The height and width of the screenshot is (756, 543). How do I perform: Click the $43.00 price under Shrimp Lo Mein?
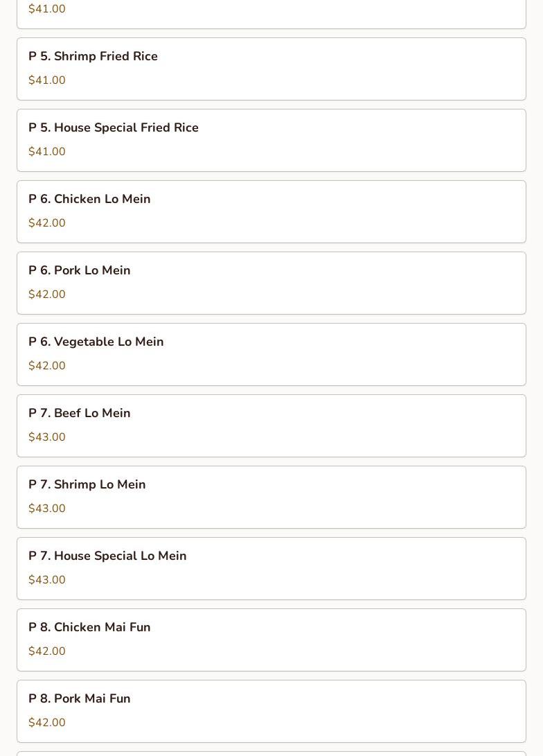(47, 509)
